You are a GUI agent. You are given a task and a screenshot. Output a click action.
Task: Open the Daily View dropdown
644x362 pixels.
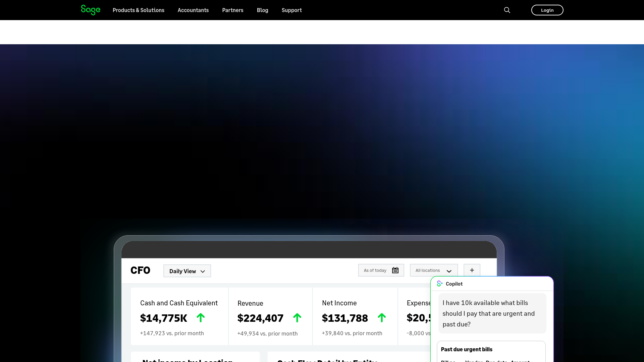187,271
